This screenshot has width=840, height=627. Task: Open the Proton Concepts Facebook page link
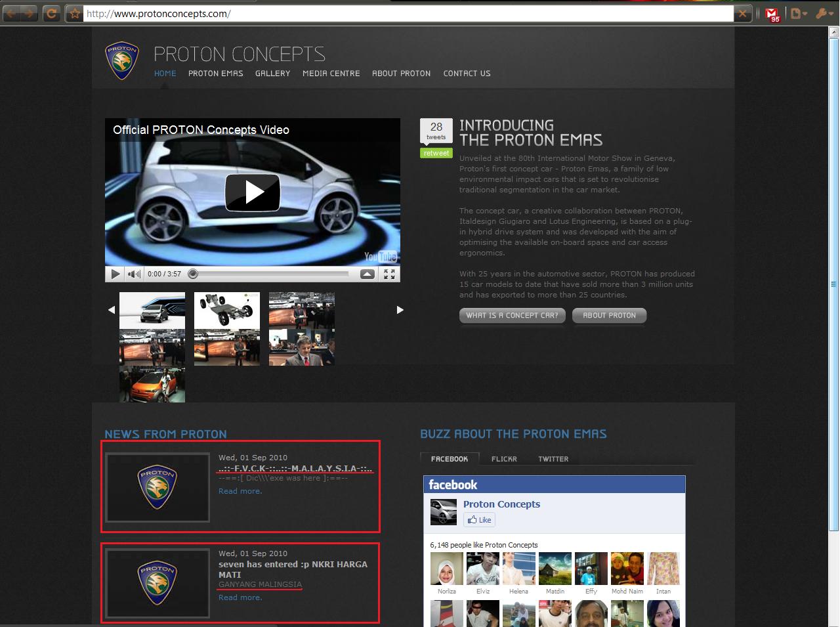(501, 504)
